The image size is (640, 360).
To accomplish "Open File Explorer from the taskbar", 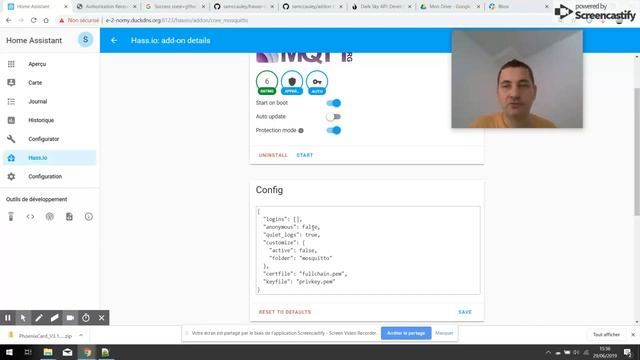I will click(x=48, y=352).
